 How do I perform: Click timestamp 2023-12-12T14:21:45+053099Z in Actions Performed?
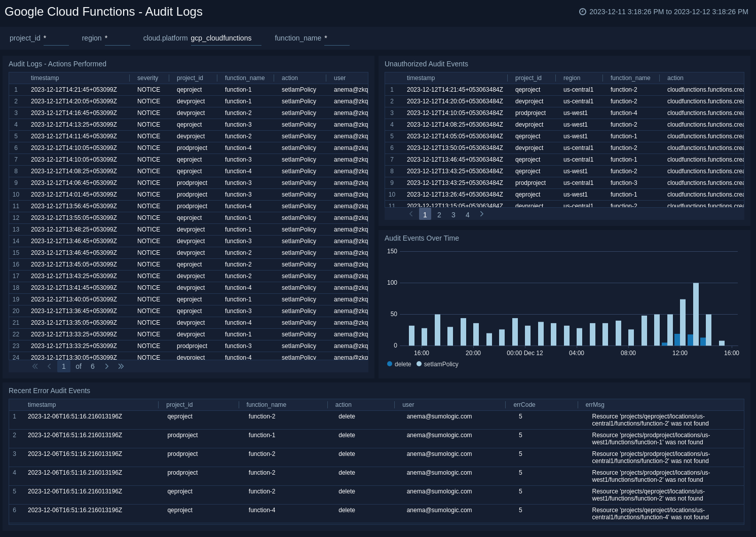point(74,90)
